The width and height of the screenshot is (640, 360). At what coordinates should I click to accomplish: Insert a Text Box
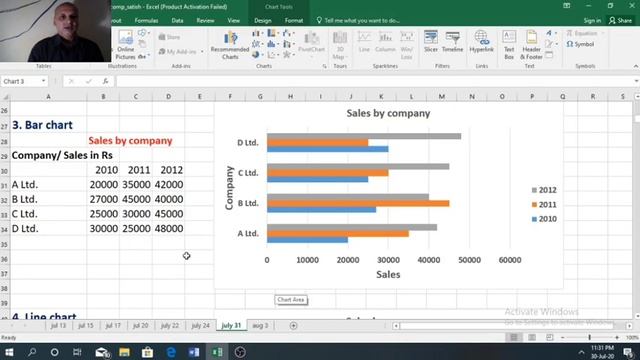point(509,45)
